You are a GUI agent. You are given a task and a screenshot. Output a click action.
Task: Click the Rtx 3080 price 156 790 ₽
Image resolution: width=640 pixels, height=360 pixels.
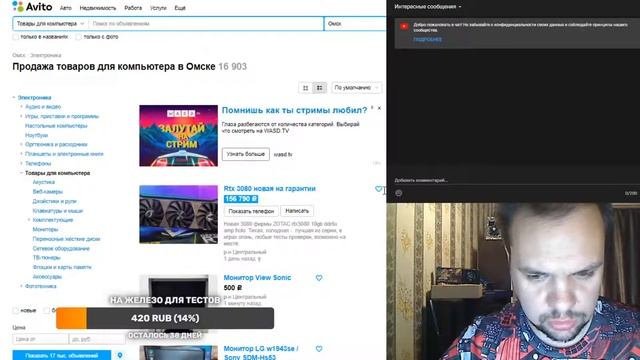coord(241,199)
